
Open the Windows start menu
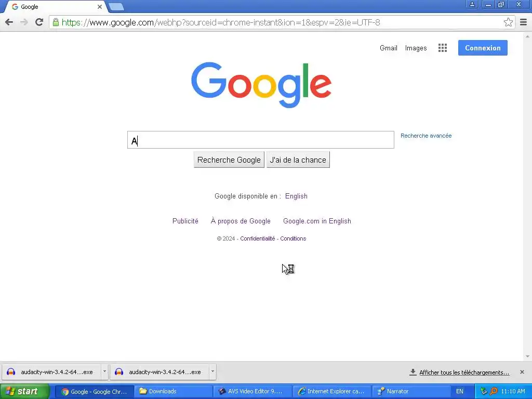point(24,392)
